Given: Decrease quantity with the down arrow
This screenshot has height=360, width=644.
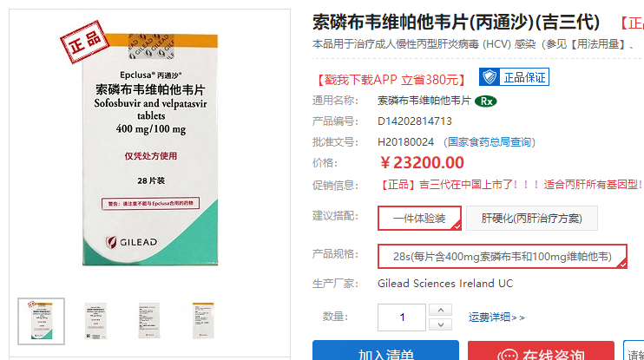Looking at the screenshot, I should [x=440, y=324].
